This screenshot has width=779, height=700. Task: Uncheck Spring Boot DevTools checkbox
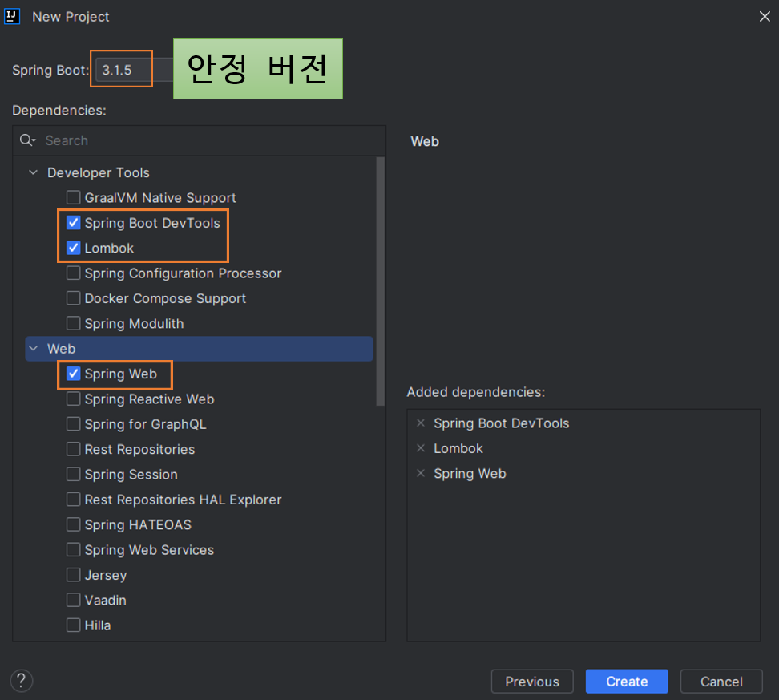pos(74,223)
